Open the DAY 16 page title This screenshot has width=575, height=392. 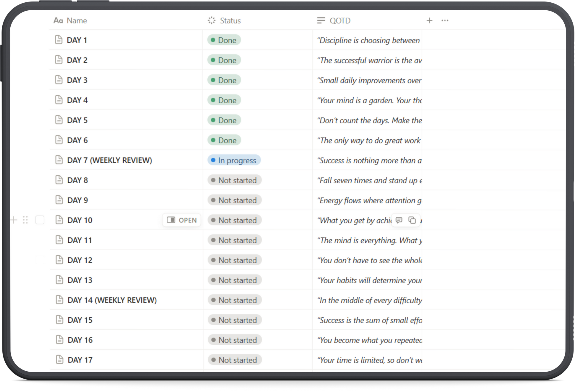pyautogui.click(x=80, y=340)
